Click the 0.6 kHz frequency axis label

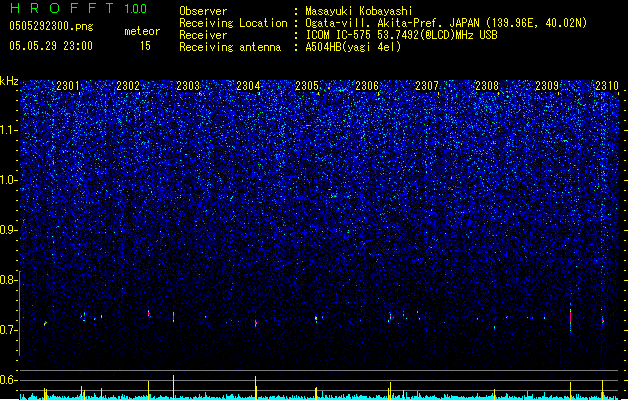(x=9, y=380)
